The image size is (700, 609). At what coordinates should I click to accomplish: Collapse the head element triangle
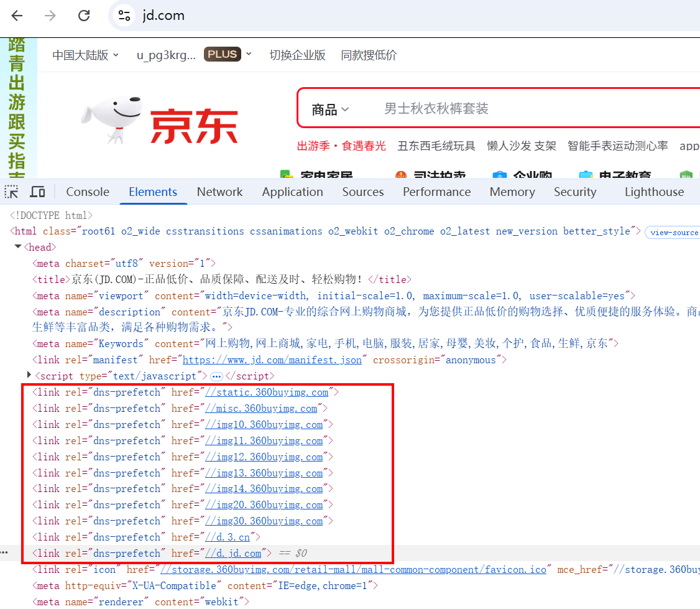point(18,246)
